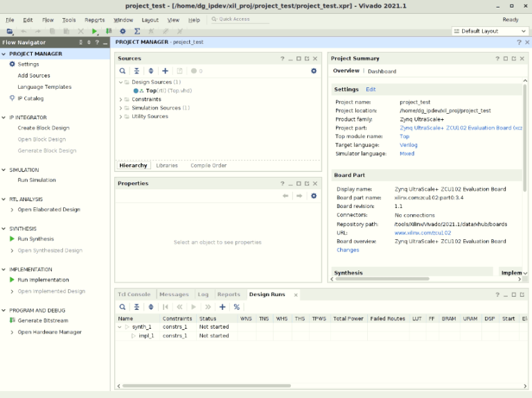Switch to Libraries tab in Sources
This screenshot has width=532, height=398.
pos(167,166)
